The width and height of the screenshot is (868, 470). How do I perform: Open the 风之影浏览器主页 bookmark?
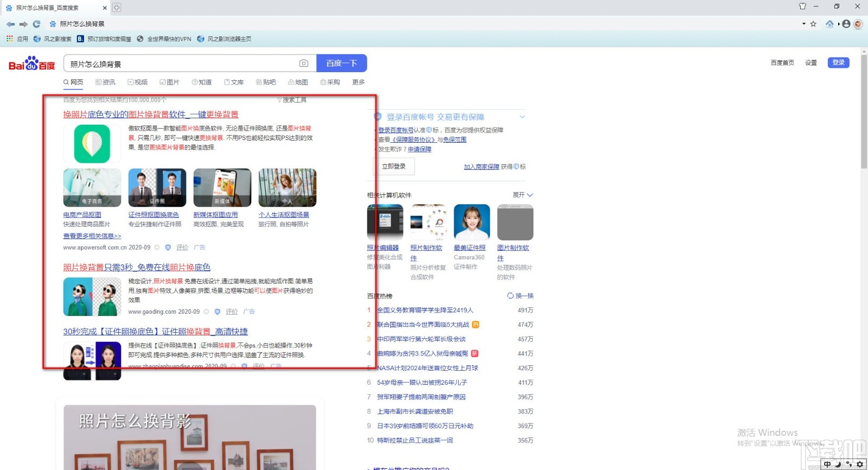(224, 39)
